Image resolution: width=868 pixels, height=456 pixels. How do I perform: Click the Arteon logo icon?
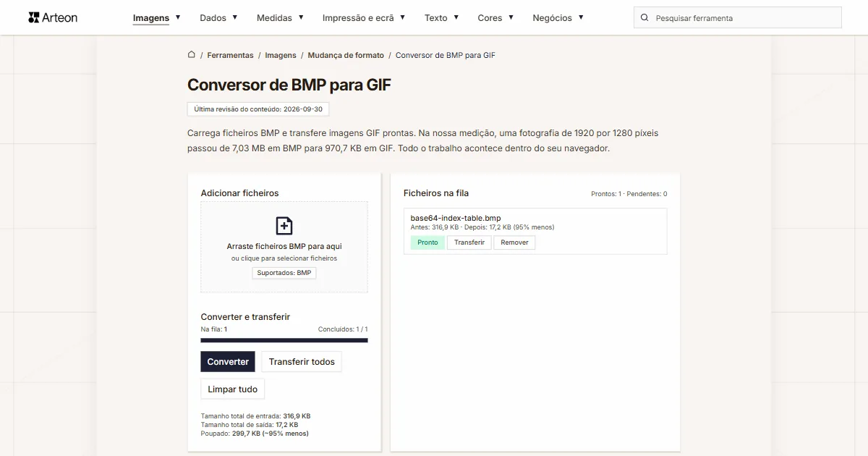pos(33,17)
